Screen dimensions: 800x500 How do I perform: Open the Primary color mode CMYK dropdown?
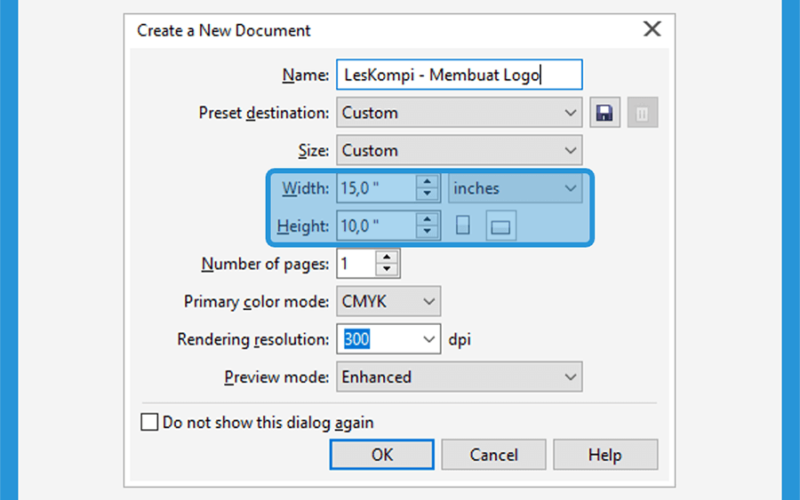pos(388,301)
